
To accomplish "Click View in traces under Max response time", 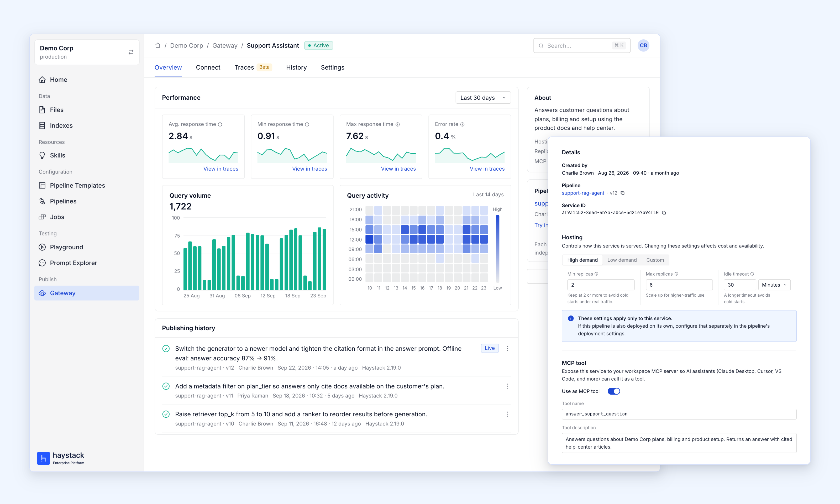I will pyautogui.click(x=398, y=169).
